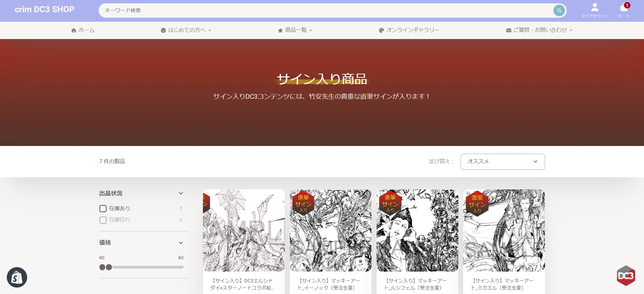Open the Shopify chat bubble icon
The width and height of the screenshot is (644, 294).
tap(17, 277)
